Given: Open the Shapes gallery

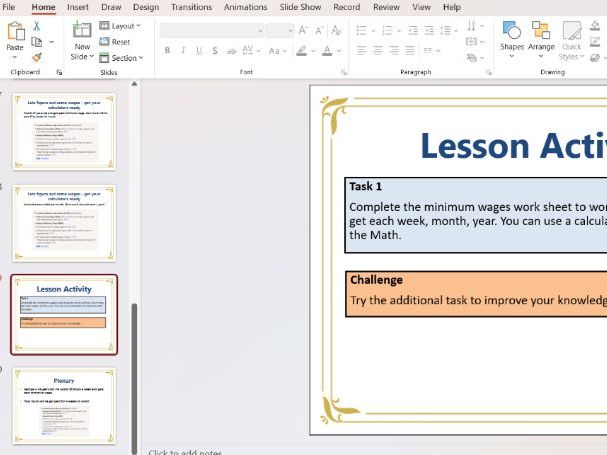Looking at the screenshot, I should pyautogui.click(x=512, y=39).
